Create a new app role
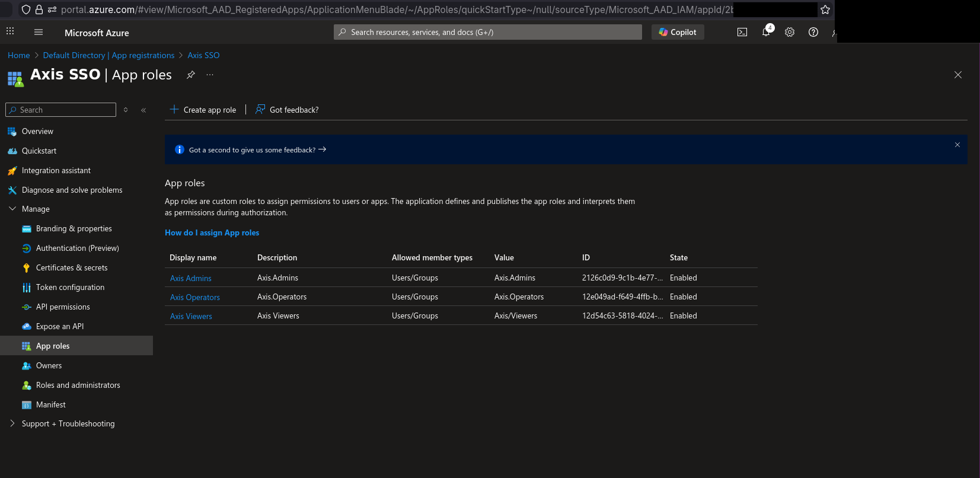The width and height of the screenshot is (980, 478). pos(203,110)
